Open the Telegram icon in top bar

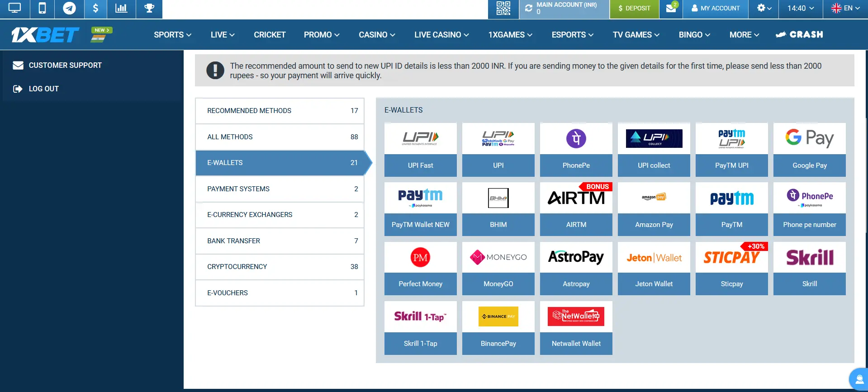pyautogui.click(x=69, y=8)
